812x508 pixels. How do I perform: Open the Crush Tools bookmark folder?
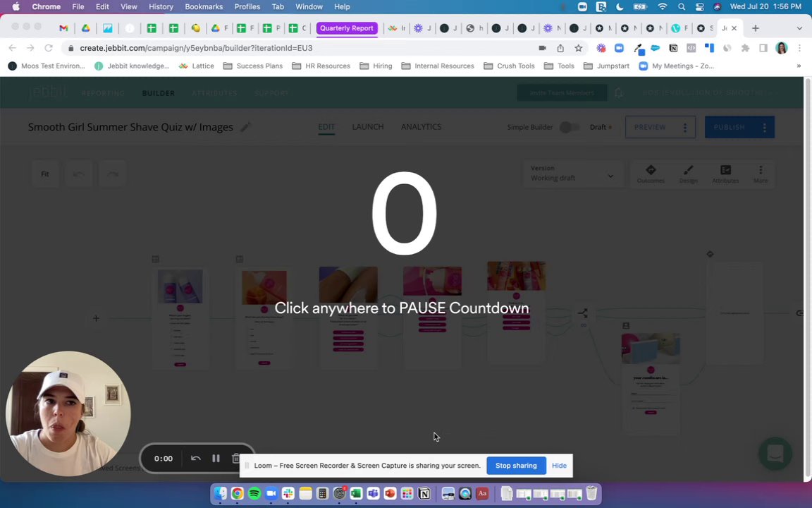pos(509,66)
